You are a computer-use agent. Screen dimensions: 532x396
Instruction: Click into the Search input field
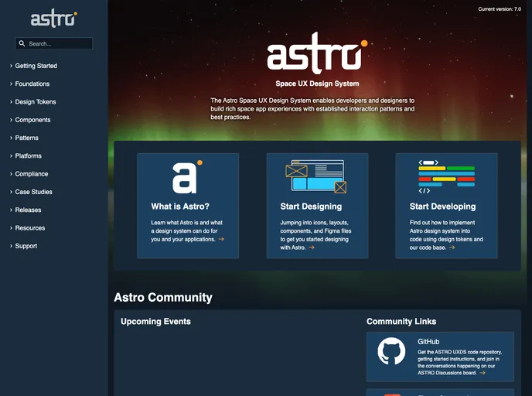54,43
